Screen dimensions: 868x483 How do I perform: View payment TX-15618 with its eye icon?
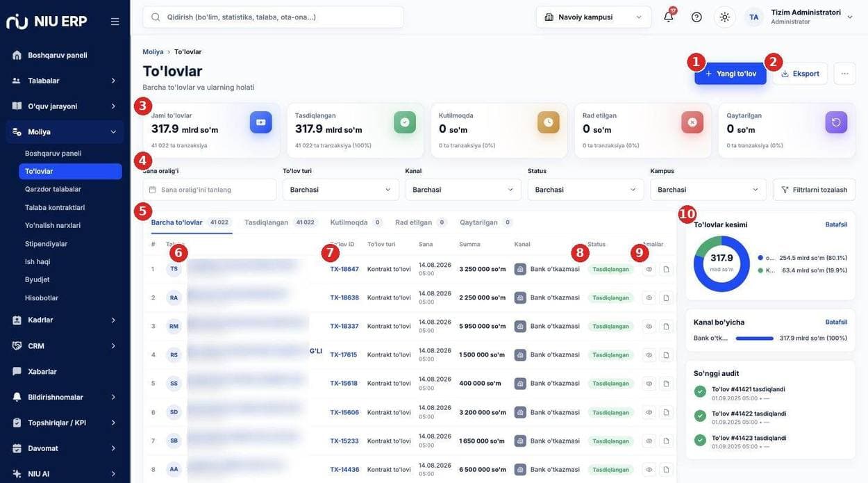[649, 383]
